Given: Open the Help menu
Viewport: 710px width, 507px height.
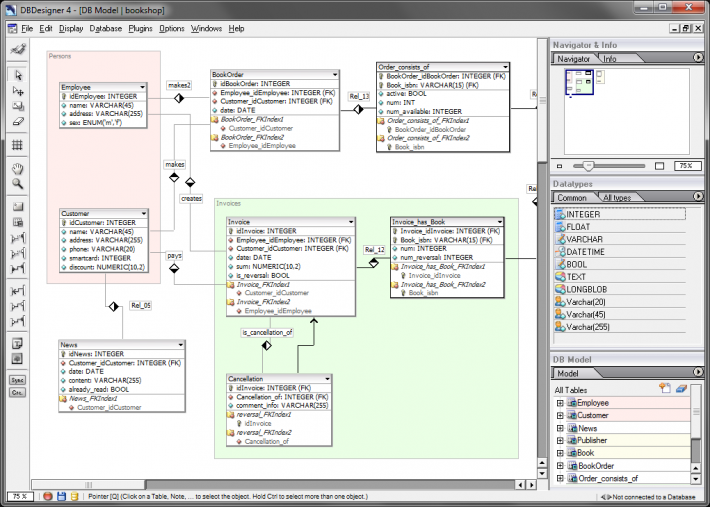Looking at the screenshot, I should coord(236,29).
